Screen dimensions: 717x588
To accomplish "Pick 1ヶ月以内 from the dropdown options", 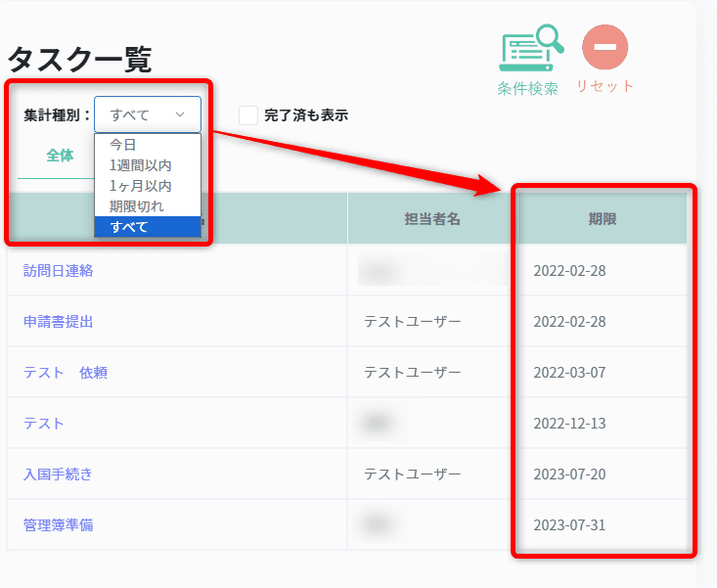I will pos(140,186).
